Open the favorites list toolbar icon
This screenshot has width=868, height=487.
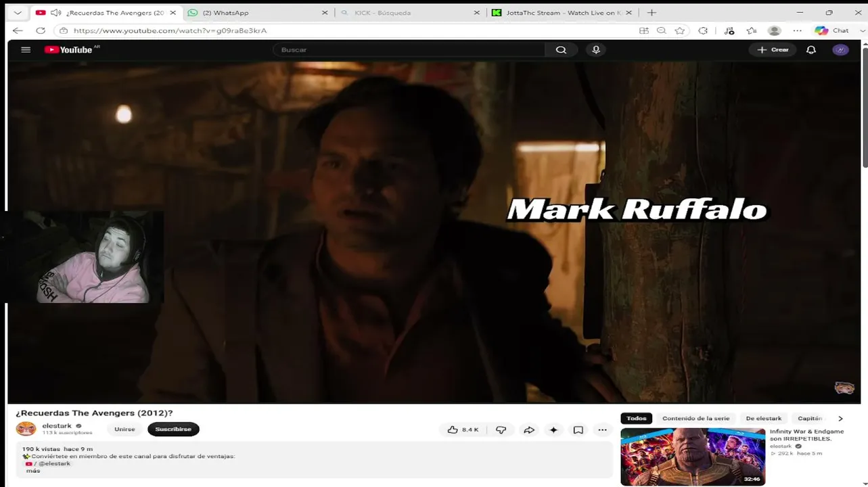coord(752,30)
